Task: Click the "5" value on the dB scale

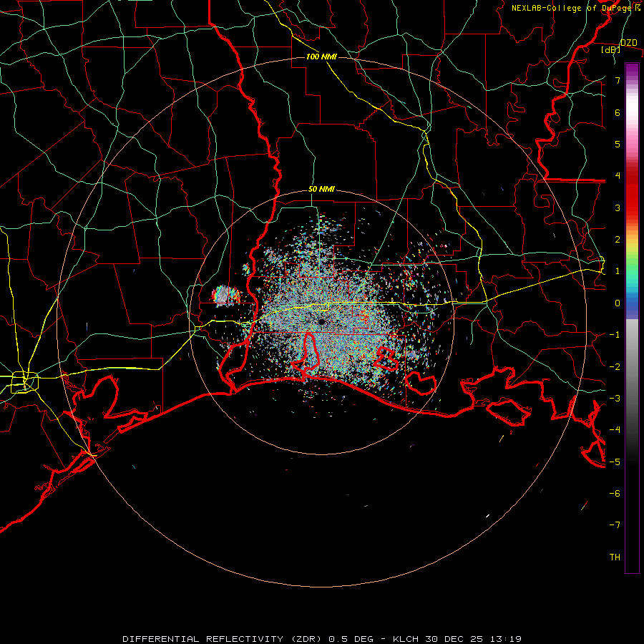Action: pos(618,144)
